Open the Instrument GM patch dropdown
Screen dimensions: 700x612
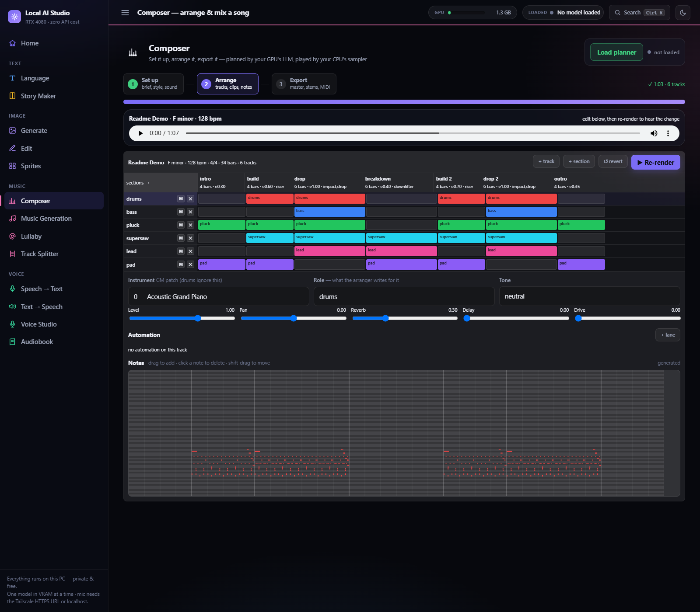(219, 297)
